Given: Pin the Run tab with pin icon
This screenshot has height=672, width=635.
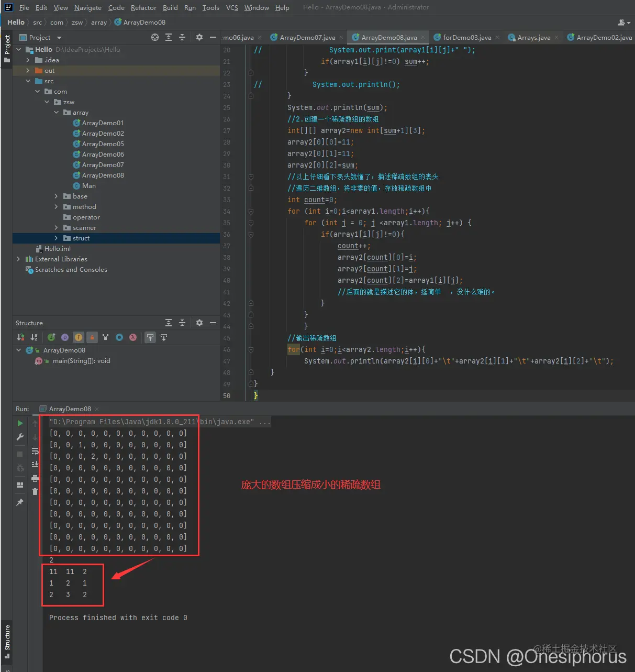Looking at the screenshot, I should point(20,502).
